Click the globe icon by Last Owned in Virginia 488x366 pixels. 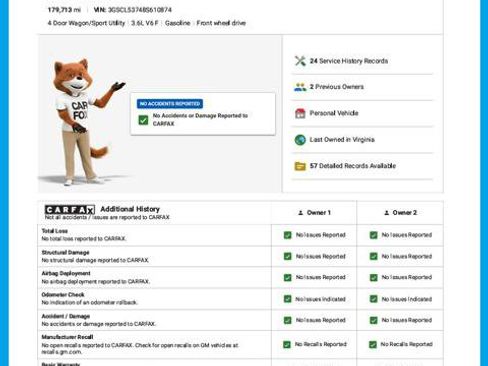click(300, 140)
